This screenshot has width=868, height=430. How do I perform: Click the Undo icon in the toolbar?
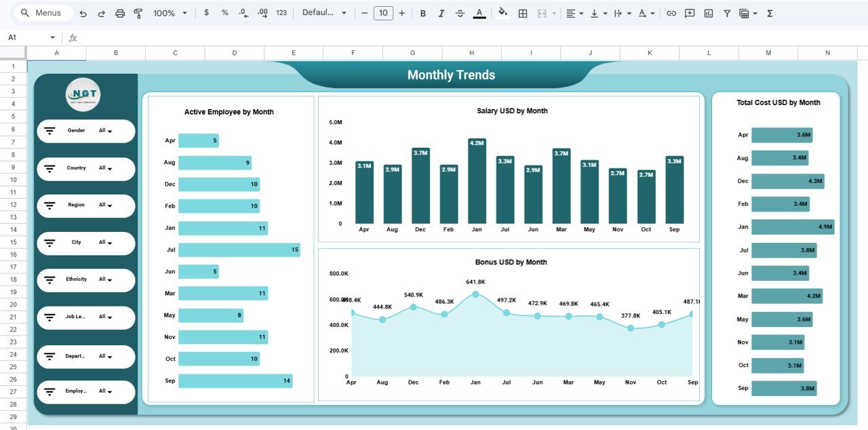tap(83, 14)
